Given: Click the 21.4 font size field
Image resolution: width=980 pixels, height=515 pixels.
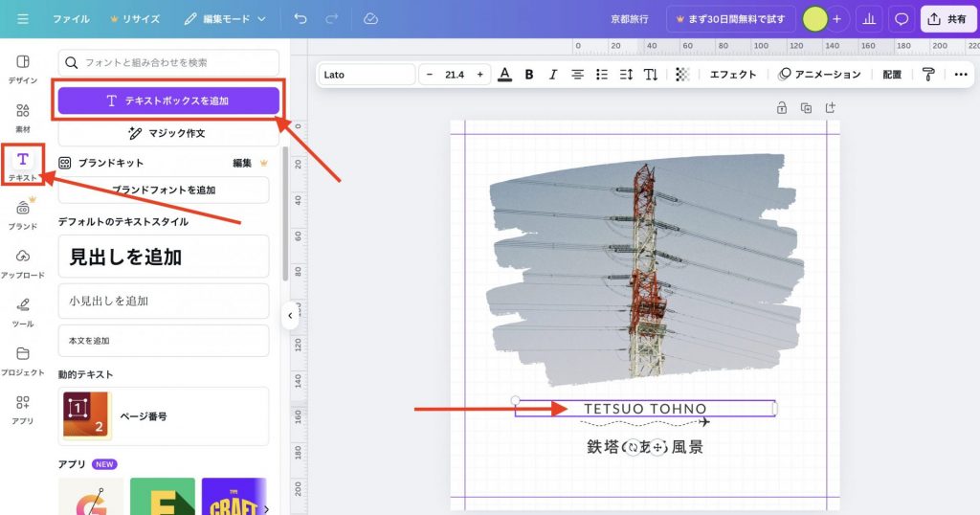Looking at the screenshot, I should 455,75.
